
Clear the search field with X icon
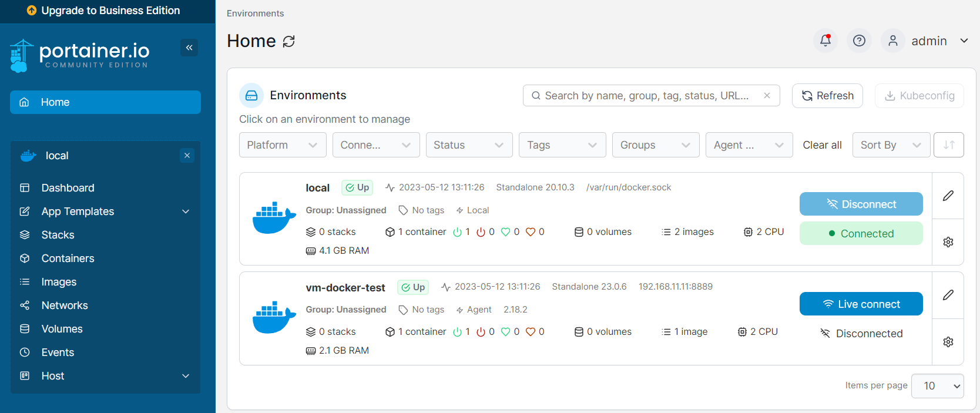click(x=767, y=95)
